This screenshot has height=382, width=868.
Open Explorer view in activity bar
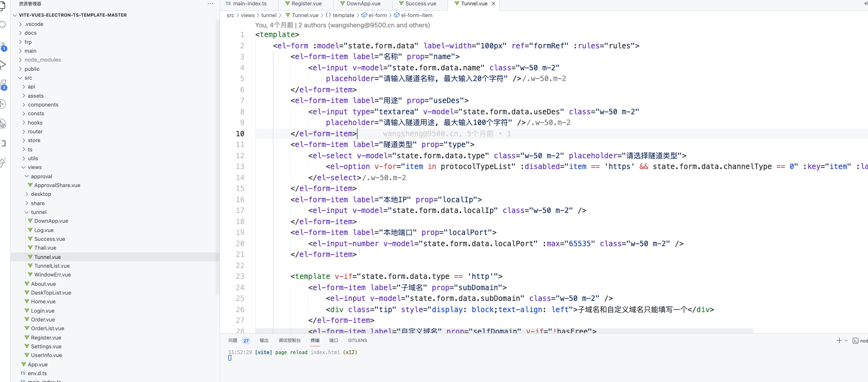tap(2, 6)
